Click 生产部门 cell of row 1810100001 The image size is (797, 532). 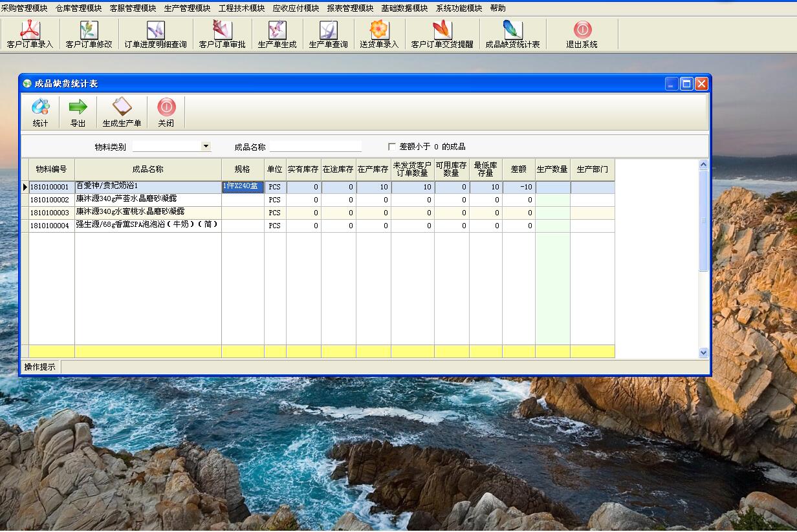[x=593, y=187]
